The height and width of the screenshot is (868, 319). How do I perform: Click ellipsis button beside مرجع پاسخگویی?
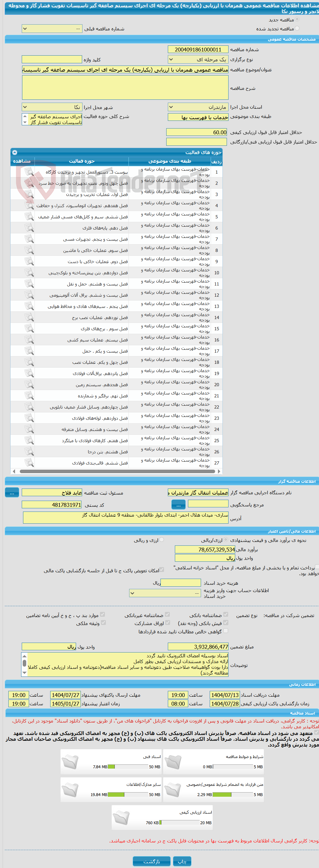(x=179, y=505)
